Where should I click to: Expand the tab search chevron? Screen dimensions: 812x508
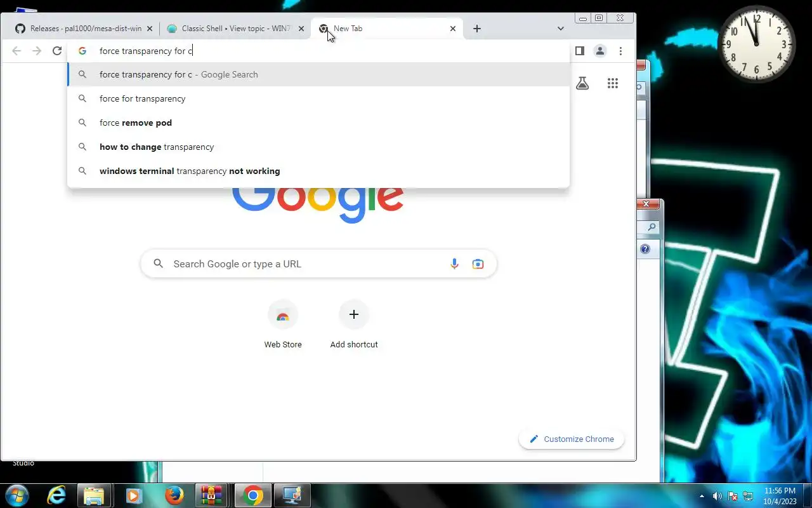pos(560,29)
